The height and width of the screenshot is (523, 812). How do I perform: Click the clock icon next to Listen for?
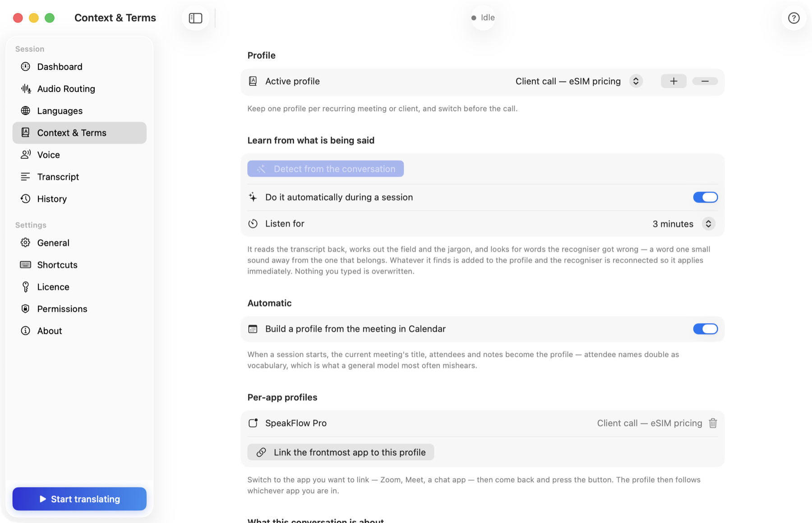point(253,224)
